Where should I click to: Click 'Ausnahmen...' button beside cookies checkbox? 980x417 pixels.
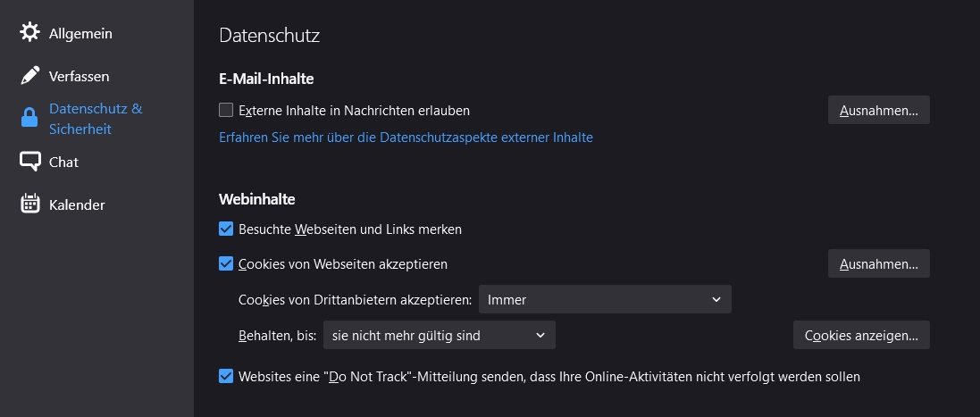878,264
